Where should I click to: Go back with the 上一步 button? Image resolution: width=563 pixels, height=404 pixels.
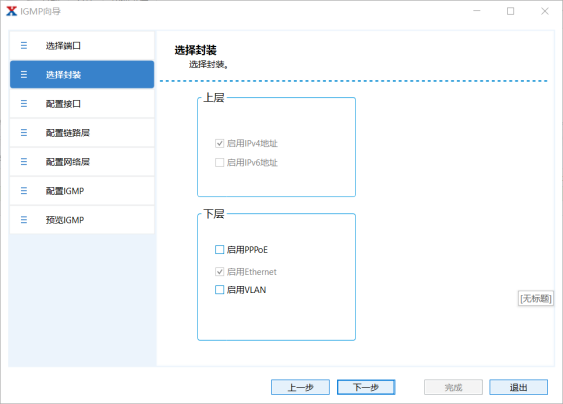tap(300, 387)
